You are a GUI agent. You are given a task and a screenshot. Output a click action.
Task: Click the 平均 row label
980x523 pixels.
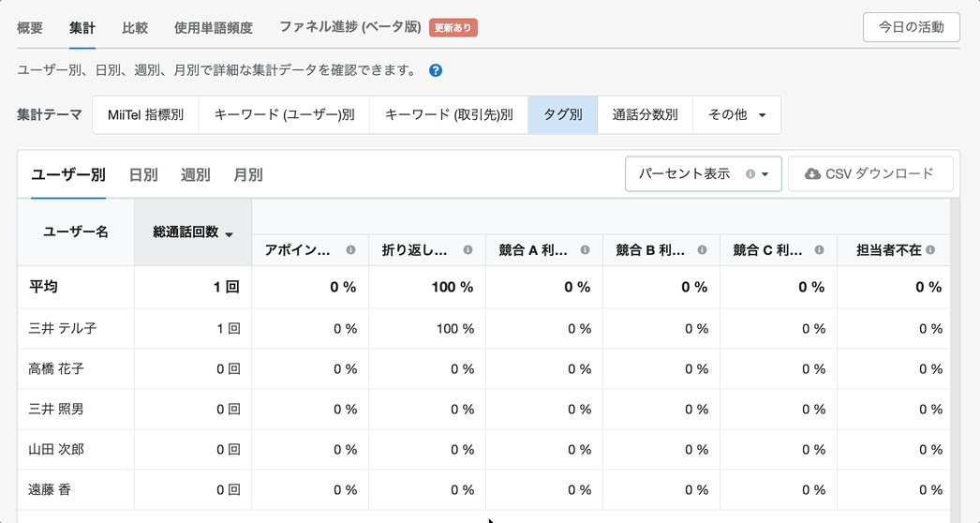pyautogui.click(x=43, y=287)
